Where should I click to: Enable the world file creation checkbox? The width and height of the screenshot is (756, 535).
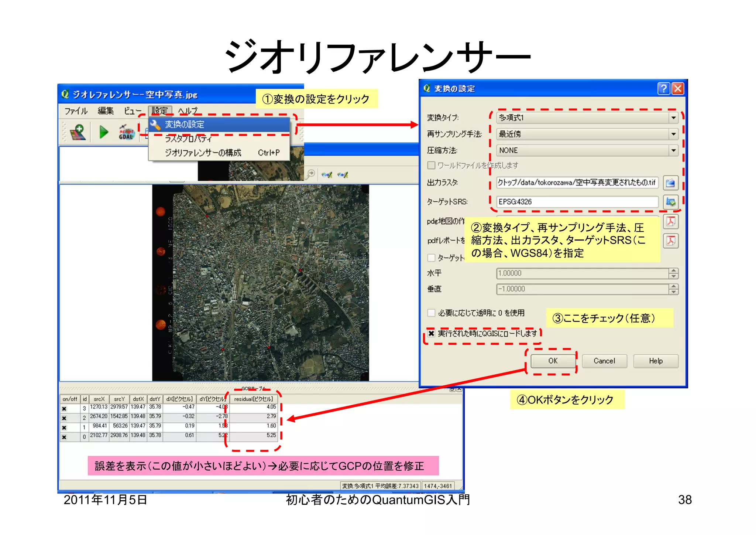(431, 165)
